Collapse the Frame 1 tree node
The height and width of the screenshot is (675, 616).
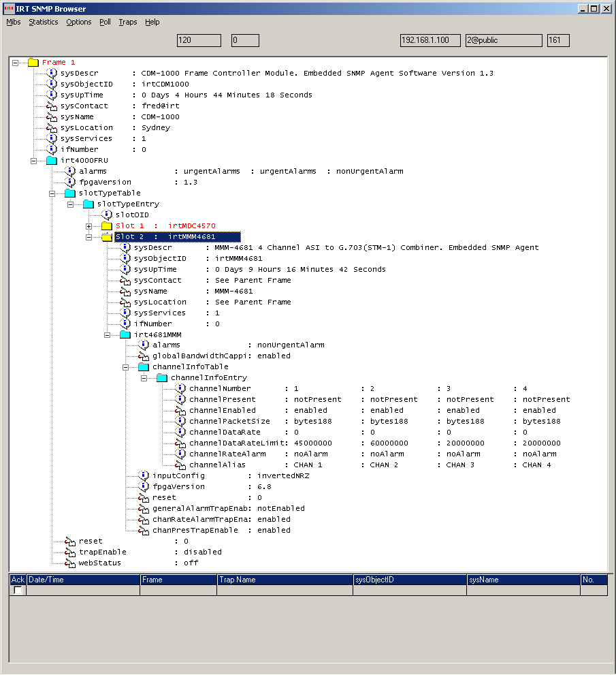15,63
